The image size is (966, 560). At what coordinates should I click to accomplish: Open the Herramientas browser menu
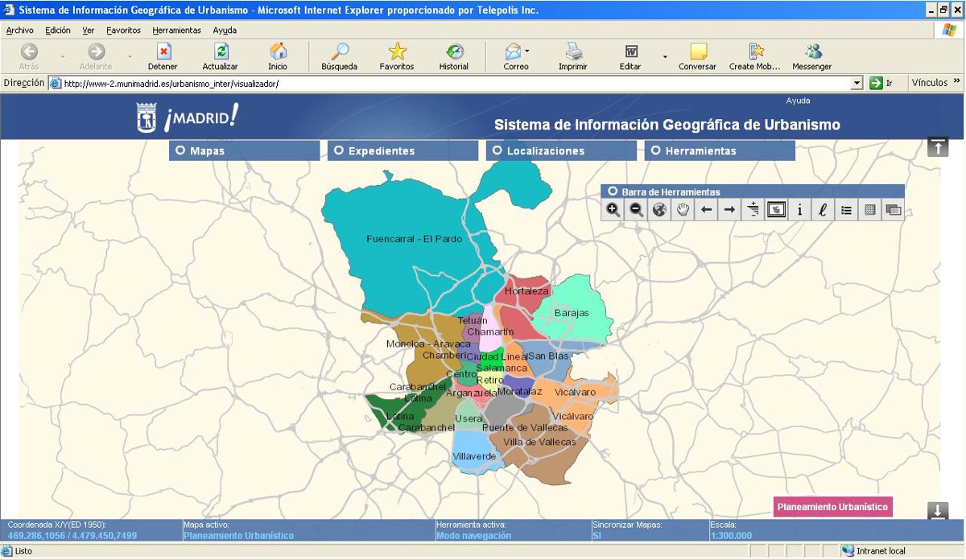(176, 30)
